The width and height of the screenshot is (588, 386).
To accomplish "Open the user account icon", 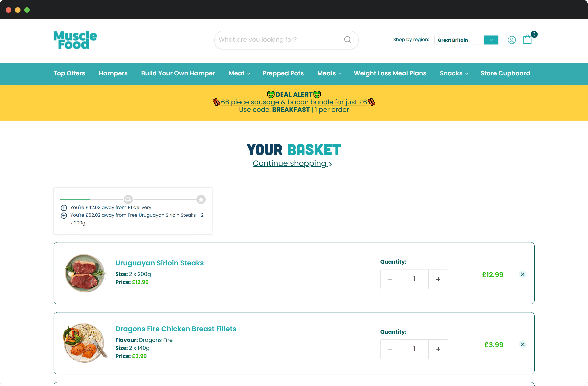I will coord(512,40).
